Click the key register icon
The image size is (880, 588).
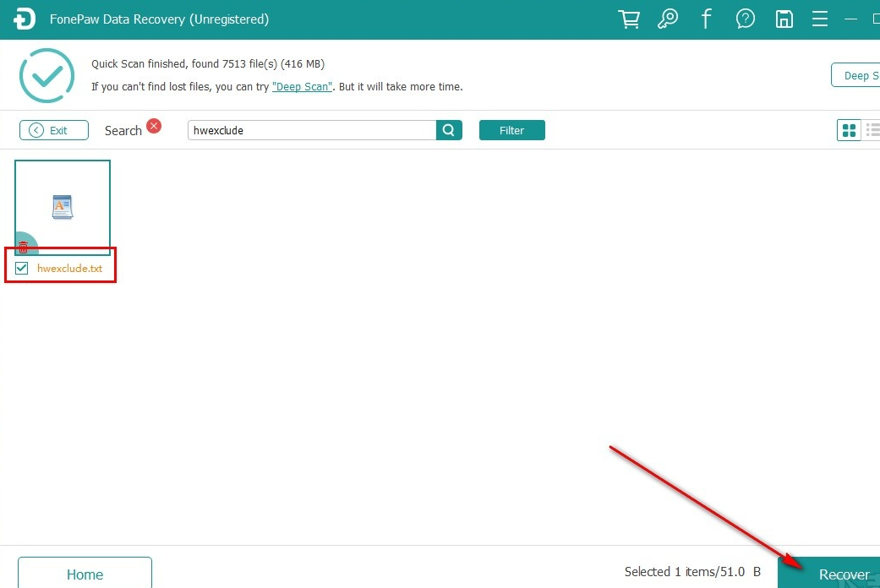pyautogui.click(x=668, y=19)
